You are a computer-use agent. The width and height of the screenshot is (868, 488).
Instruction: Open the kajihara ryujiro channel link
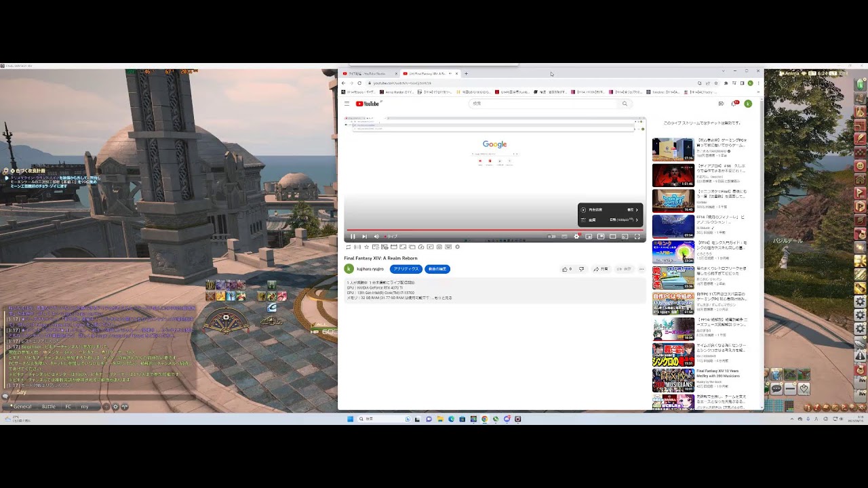click(370, 269)
